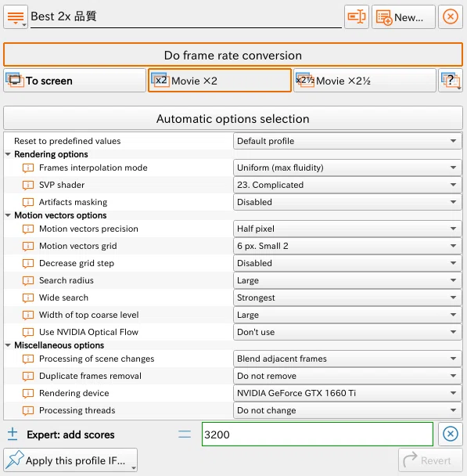Open the Don't use Optical Flow dropdown
467x476 pixels.
(347, 332)
